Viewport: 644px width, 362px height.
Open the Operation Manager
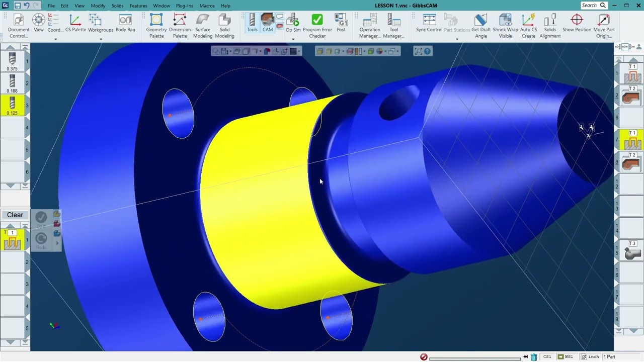point(370,26)
